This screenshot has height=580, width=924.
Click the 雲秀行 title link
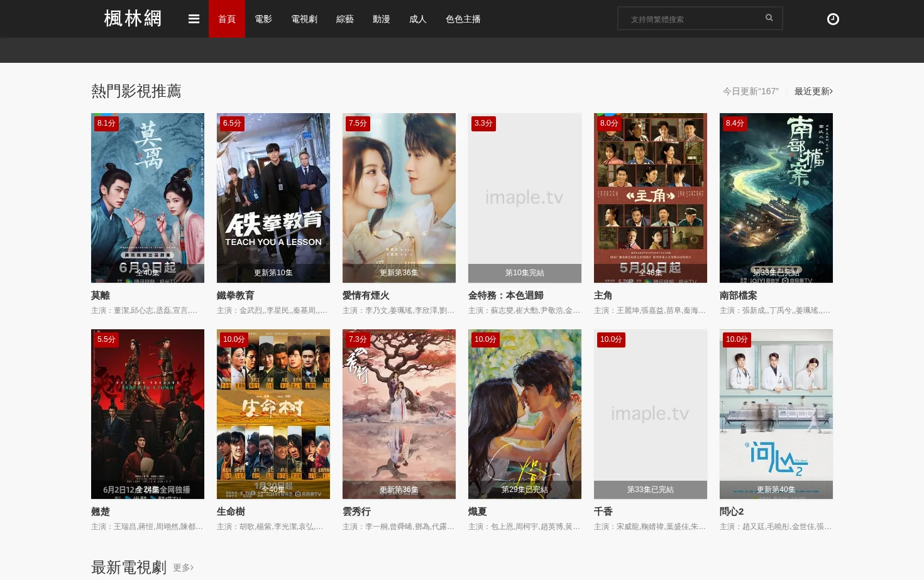(x=356, y=512)
